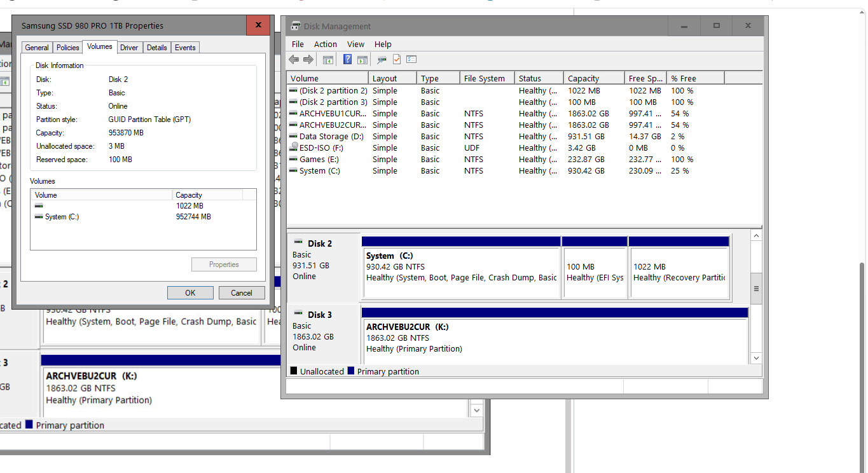This screenshot has height=473, width=868.
Task: Click the checklist settings toolbar icon
Action: coord(411,60)
